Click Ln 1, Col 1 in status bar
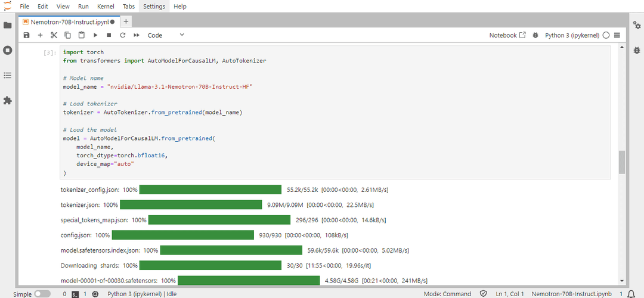Image resolution: width=644 pixels, height=298 pixels. [510, 294]
